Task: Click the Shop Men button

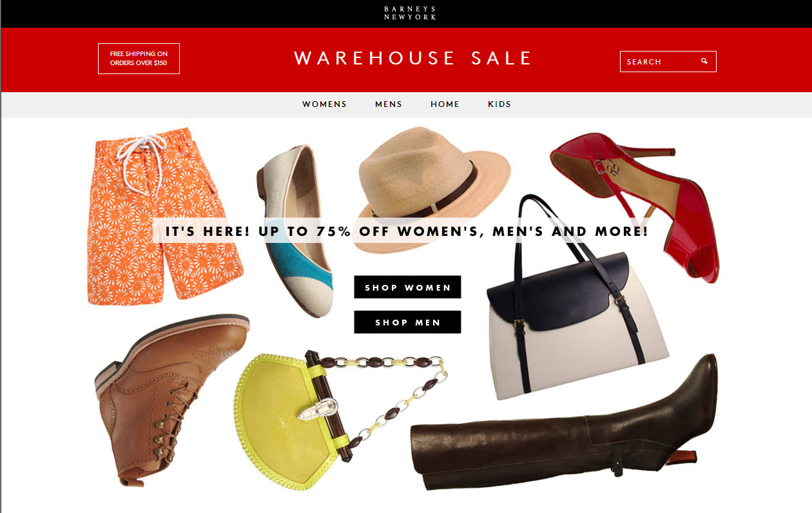Action: click(x=407, y=322)
